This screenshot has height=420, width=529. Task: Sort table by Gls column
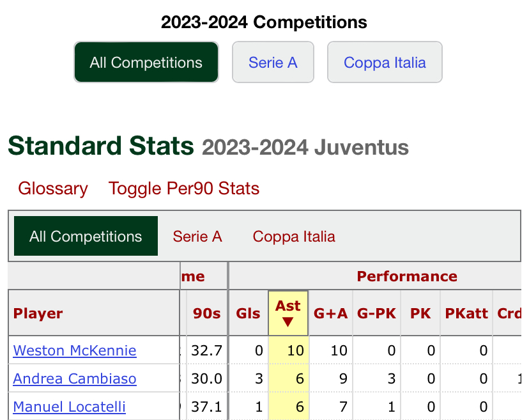point(249,313)
